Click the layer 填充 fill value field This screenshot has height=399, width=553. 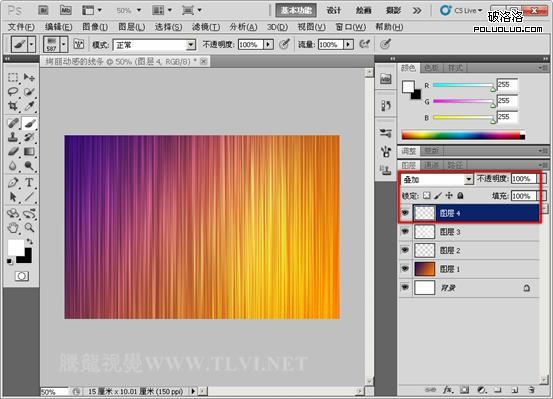pos(523,196)
